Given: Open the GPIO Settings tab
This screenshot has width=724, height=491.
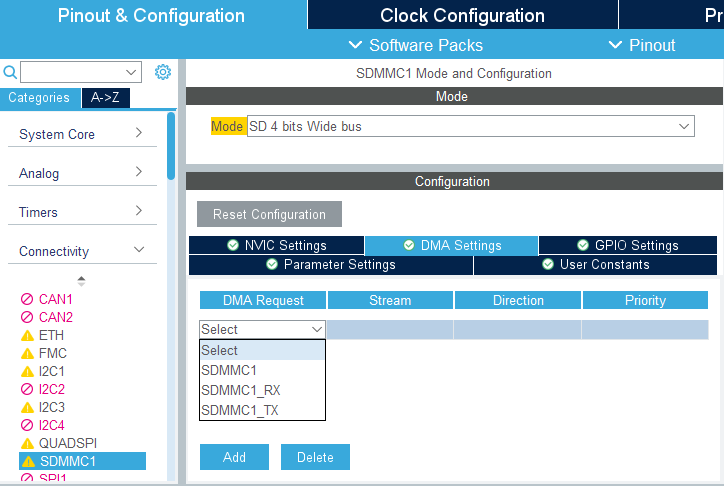Looking at the screenshot, I should [627, 245].
